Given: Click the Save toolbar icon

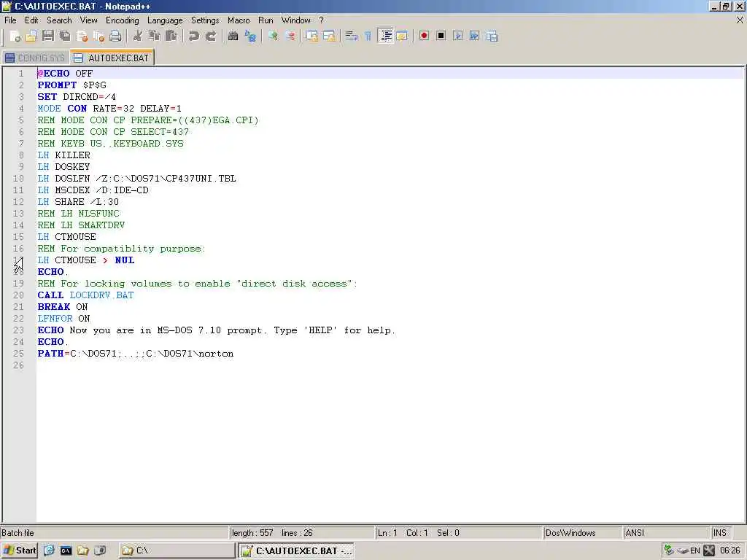Looking at the screenshot, I should 48,36.
